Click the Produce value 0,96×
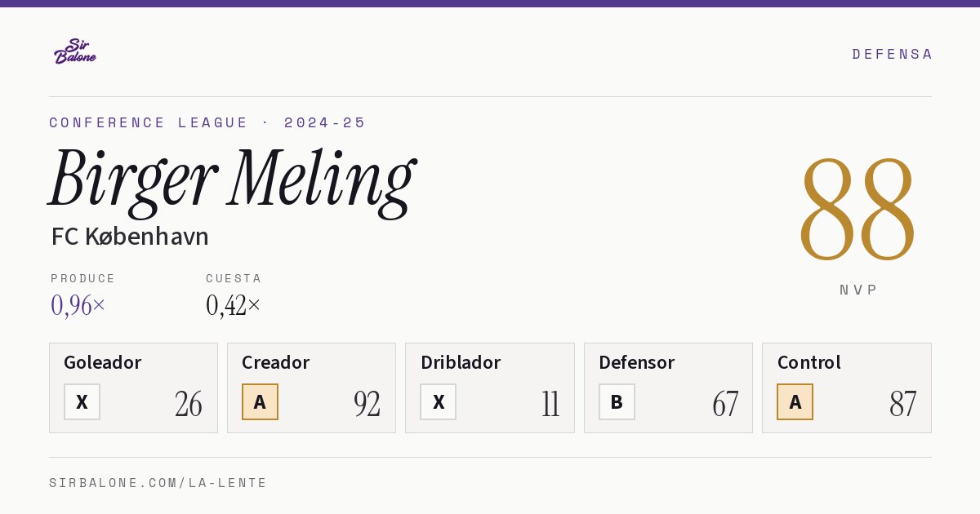This screenshot has width=980, height=514. pos(78,305)
